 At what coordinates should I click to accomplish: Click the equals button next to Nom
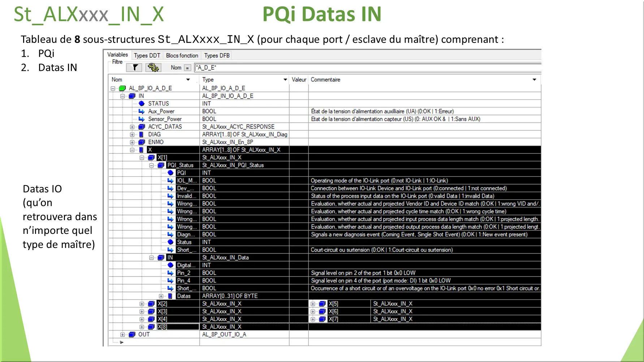(x=187, y=68)
